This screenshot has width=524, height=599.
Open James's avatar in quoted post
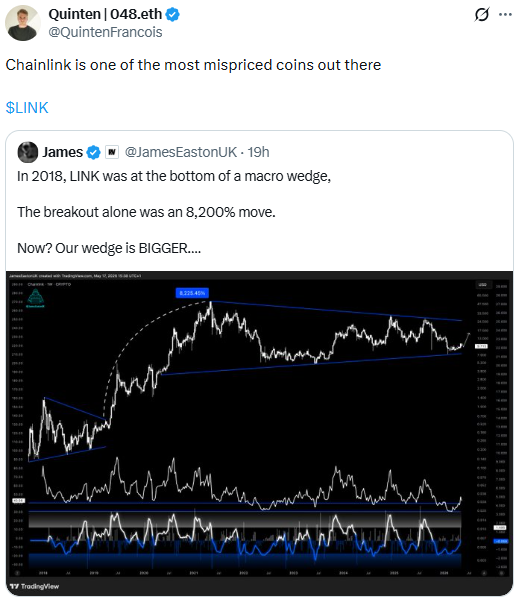[27, 152]
